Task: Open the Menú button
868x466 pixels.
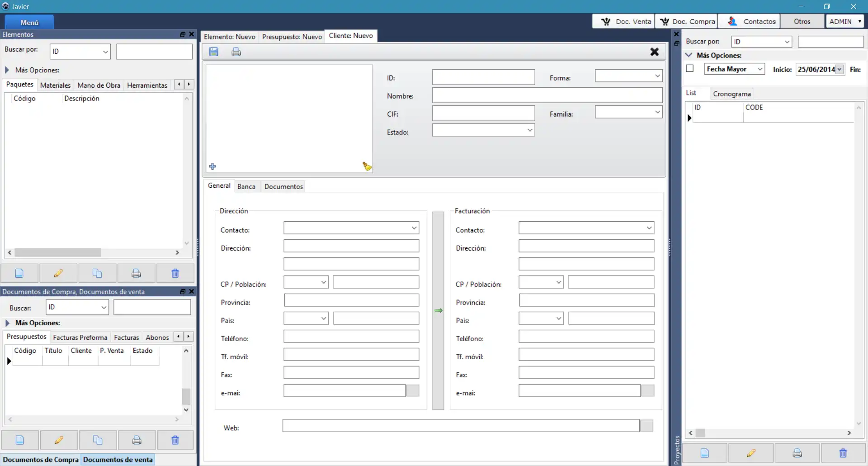Action: tap(29, 22)
